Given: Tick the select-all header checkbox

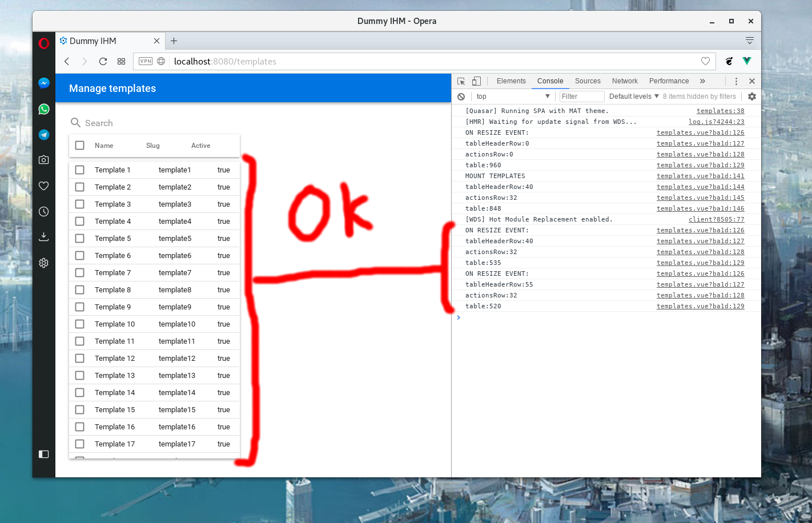Looking at the screenshot, I should pyautogui.click(x=80, y=146).
